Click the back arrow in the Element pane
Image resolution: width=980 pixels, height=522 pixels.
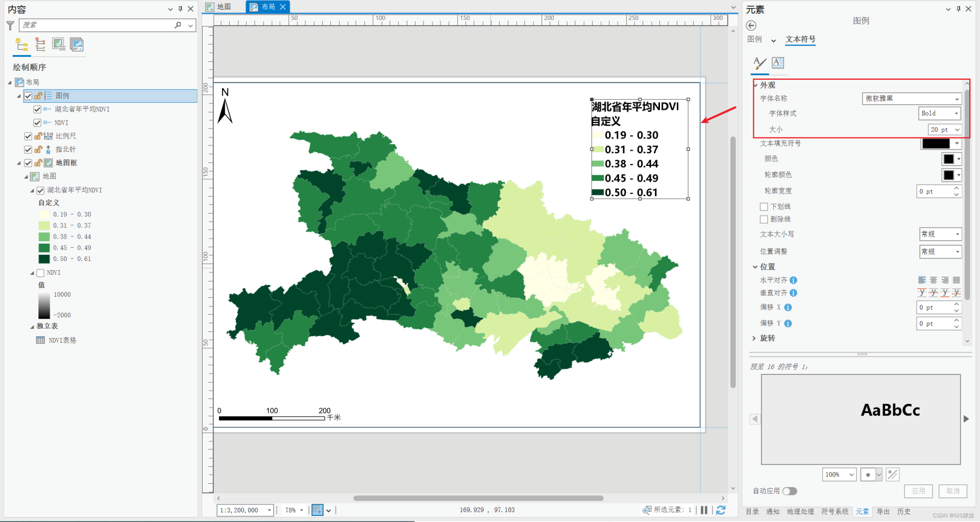[751, 26]
